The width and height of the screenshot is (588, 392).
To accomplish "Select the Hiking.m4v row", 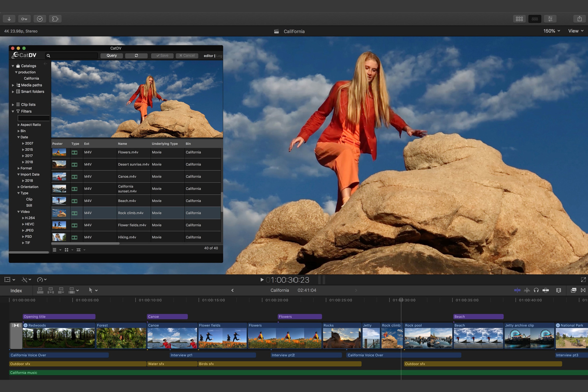I will click(136, 237).
